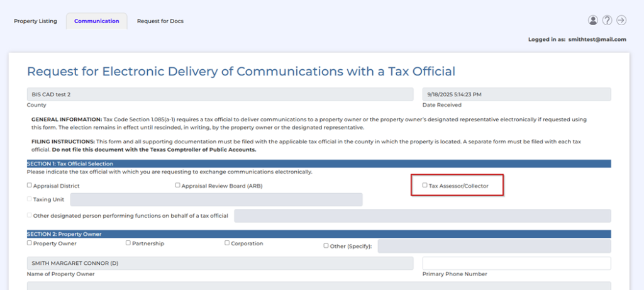Check the Partnership checkbox
The width and height of the screenshot is (644, 290).
pyautogui.click(x=128, y=243)
